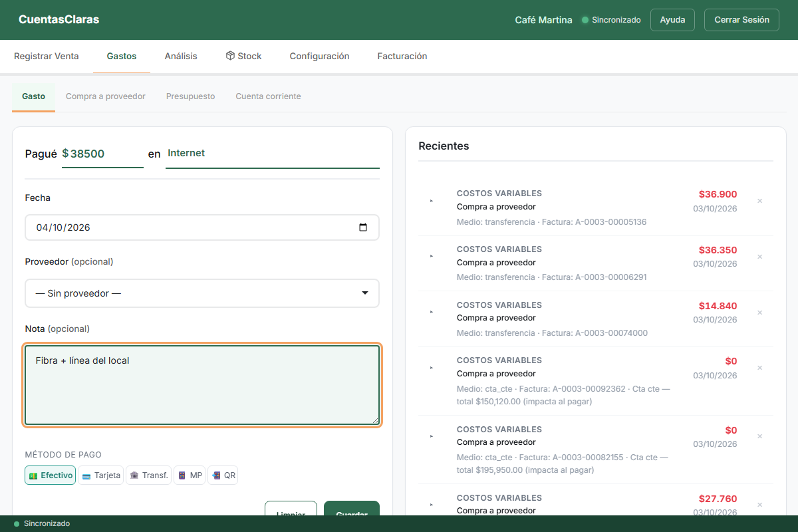Remove the $27.760 recent entry
Viewport: 798px width, 532px height.
click(x=759, y=505)
